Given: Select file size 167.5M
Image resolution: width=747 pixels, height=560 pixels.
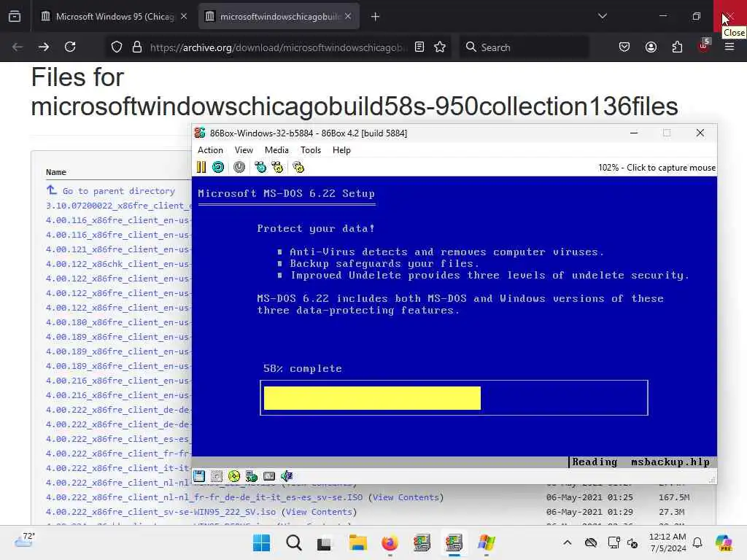Looking at the screenshot, I should (673, 497).
